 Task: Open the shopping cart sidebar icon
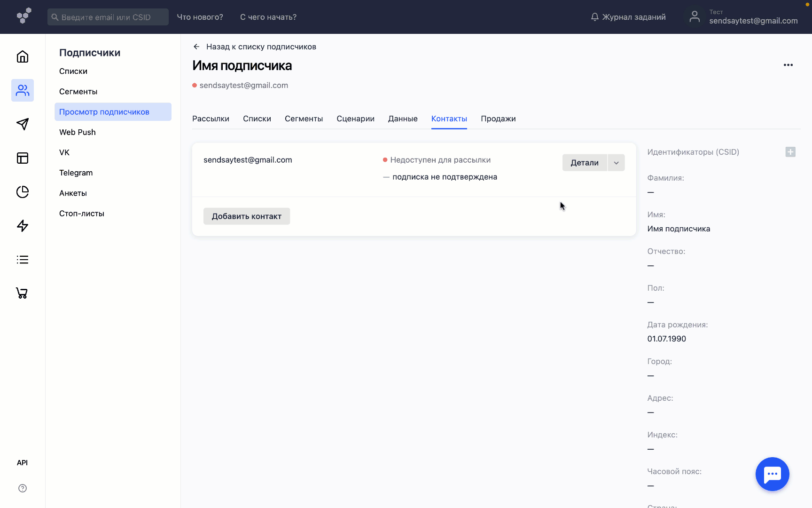23,294
